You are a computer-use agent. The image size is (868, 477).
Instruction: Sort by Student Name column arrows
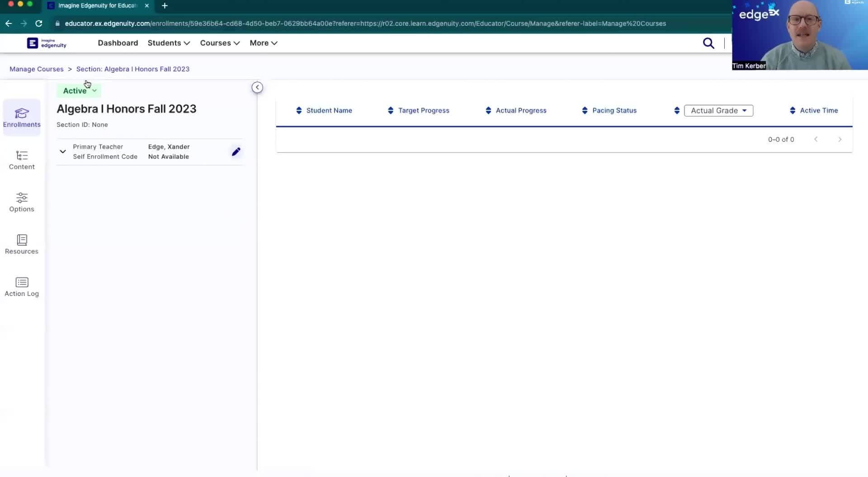click(x=299, y=111)
